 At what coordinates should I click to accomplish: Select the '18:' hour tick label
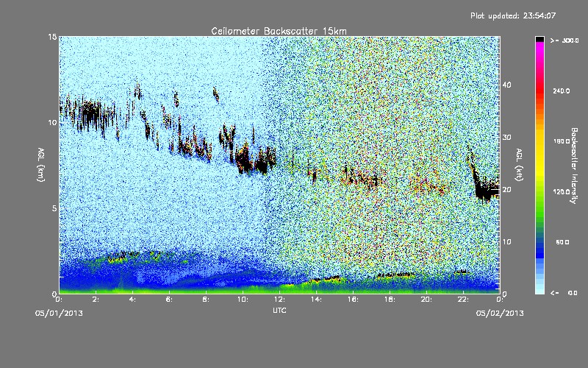390,300
